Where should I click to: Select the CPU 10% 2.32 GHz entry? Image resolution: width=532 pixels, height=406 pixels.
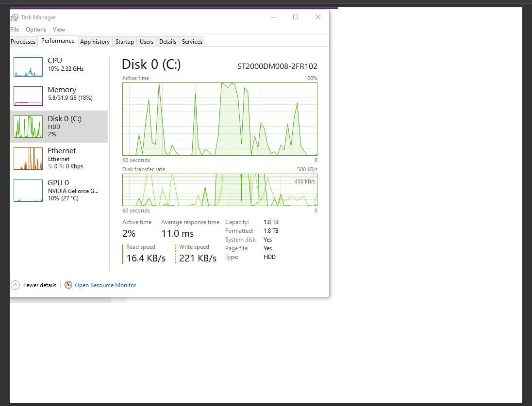click(x=59, y=67)
